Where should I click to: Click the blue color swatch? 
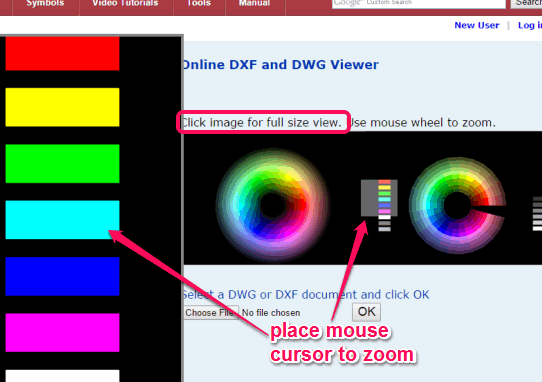pyautogui.click(x=63, y=277)
